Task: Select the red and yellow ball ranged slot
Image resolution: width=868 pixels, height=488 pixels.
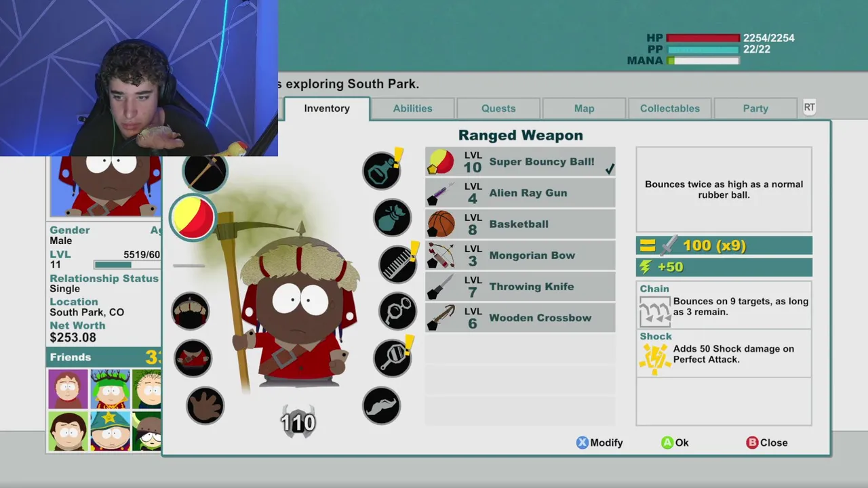Action: click(193, 218)
